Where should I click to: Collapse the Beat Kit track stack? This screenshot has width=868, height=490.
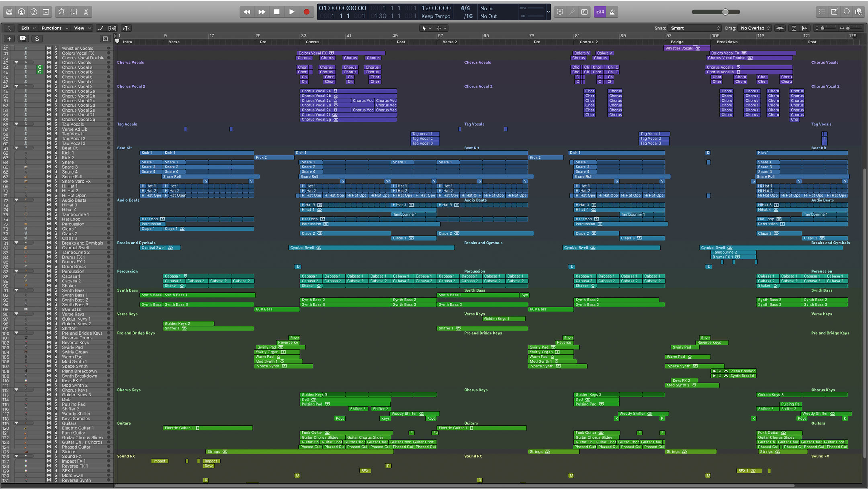coord(16,148)
